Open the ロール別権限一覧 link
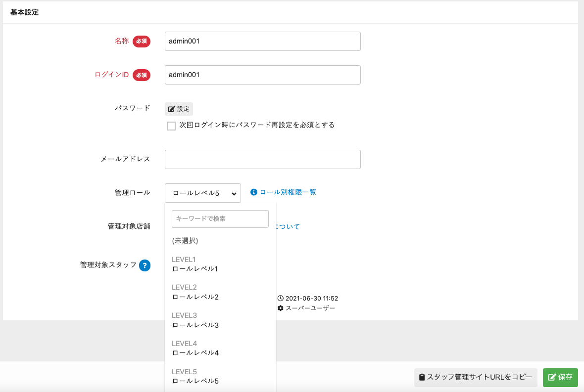Viewport: 584px width, 392px height. click(288, 192)
